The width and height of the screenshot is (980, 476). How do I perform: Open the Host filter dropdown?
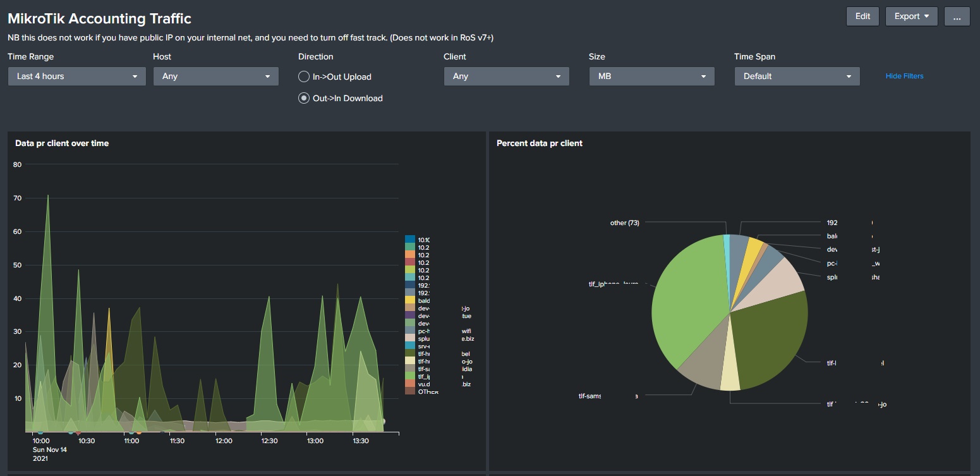pyautogui.click(x=216, y=76)
